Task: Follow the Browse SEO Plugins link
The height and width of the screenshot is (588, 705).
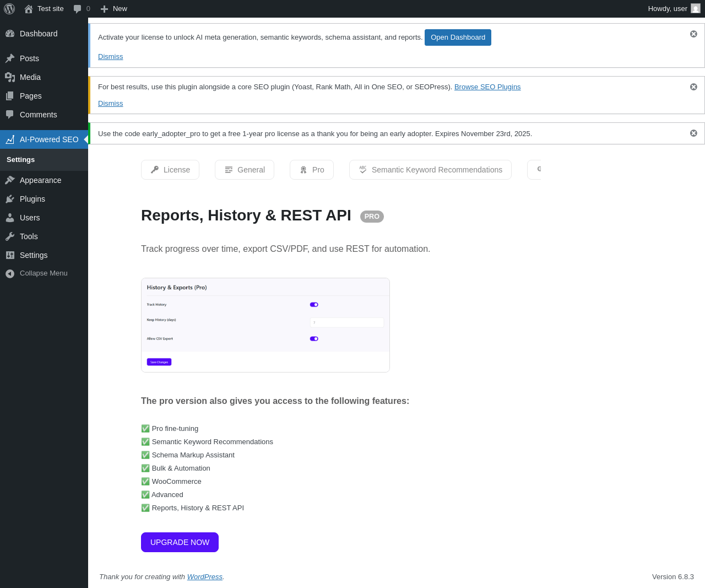Action: [487, 87]
